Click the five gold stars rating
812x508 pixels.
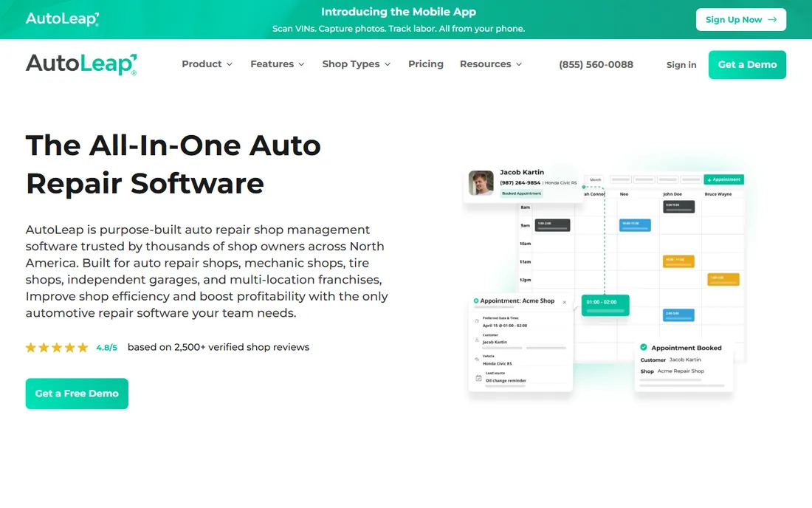click(57, 348)
